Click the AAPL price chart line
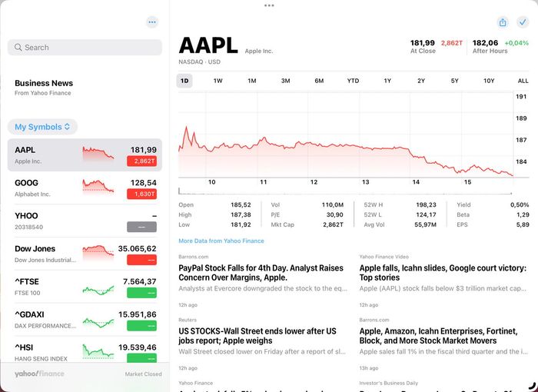Screen dimensions: 538x392 [x=346, y=152]
